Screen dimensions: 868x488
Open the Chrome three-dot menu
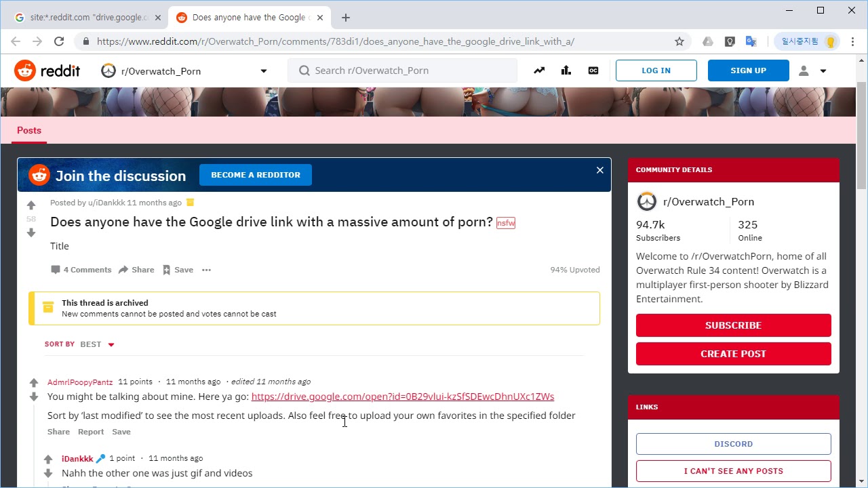pos(853,41)
